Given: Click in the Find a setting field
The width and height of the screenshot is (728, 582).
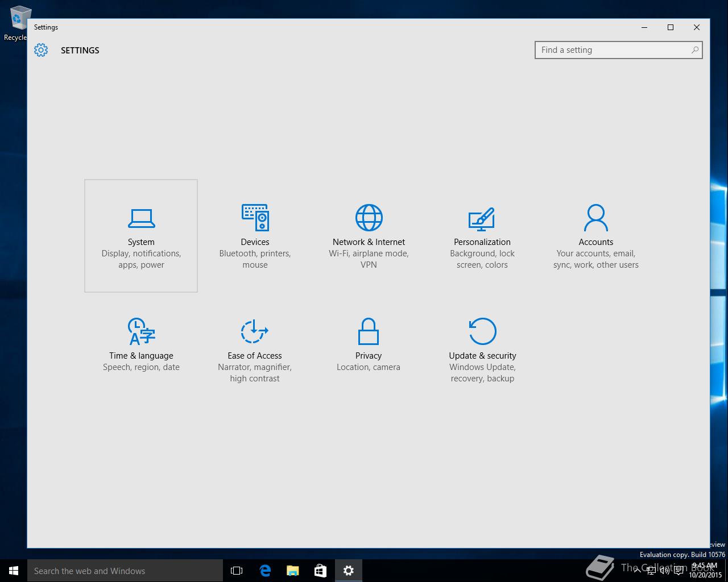Looking at the screenshot, I should click(619, 50).
